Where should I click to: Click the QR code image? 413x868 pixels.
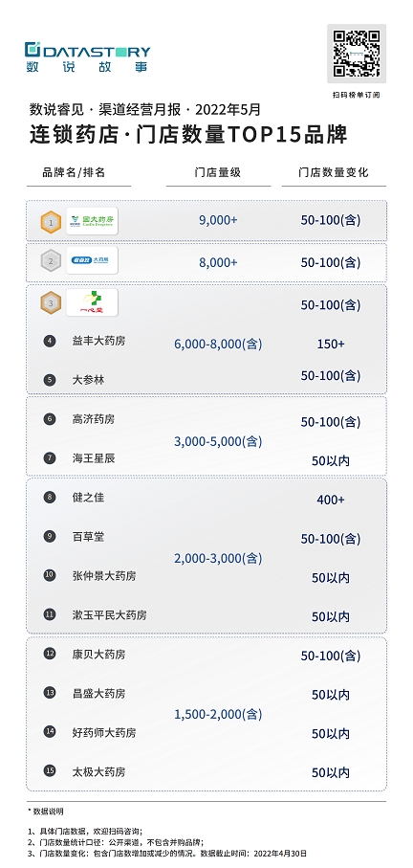pos(357,54)
